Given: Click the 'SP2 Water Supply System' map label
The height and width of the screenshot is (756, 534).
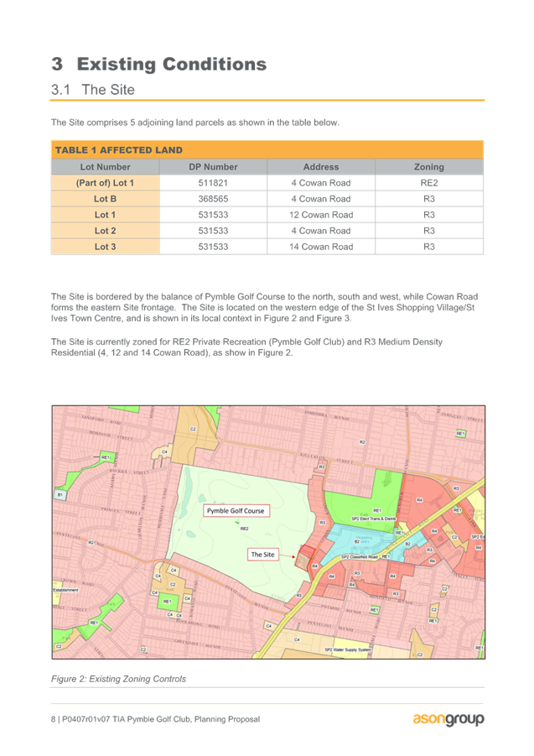Looking at the screenshot, I should [348, 649].
